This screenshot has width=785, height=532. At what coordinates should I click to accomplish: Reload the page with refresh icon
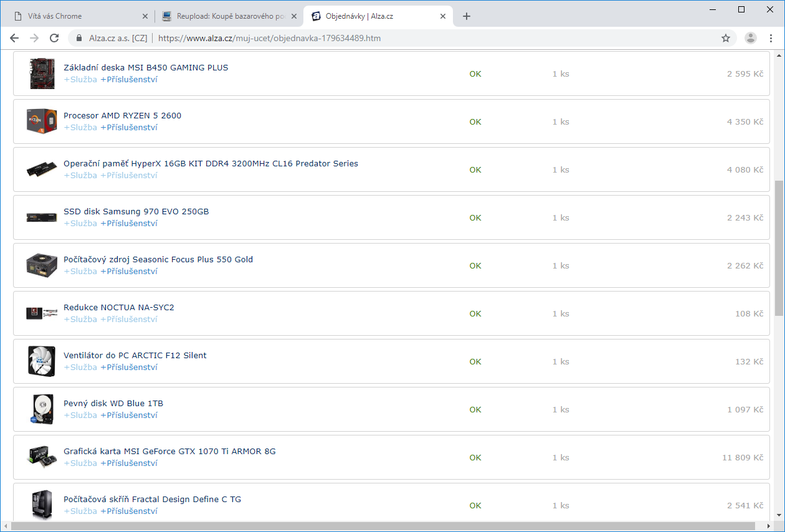point(54,38)
